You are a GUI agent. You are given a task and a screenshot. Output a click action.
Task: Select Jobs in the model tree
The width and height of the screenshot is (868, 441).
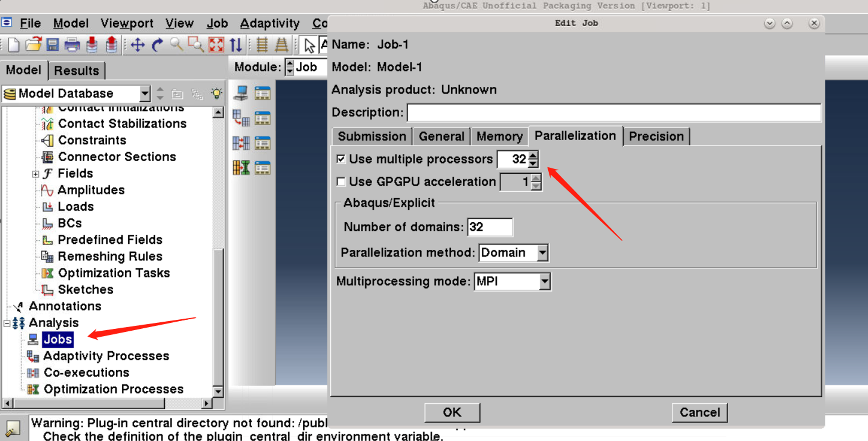tap(58, 339)
